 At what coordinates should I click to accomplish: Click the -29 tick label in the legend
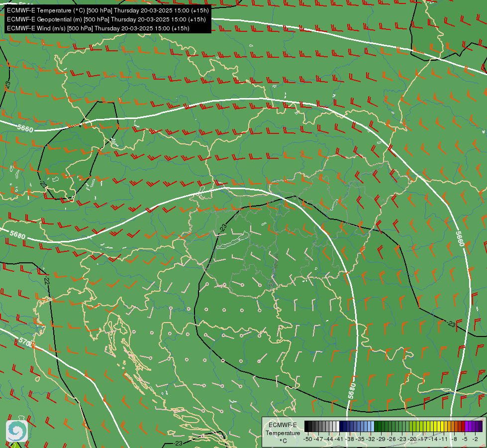click(x=381, y=439)
